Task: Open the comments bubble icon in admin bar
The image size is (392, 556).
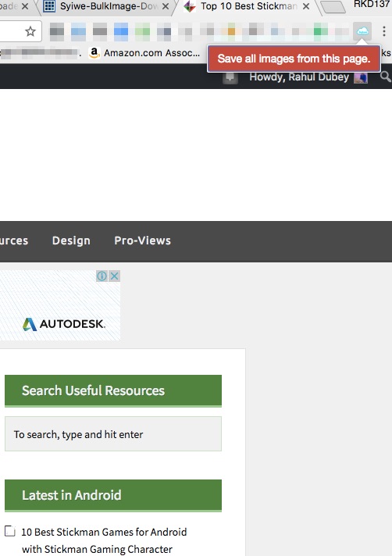Action: tap(230, 77)
